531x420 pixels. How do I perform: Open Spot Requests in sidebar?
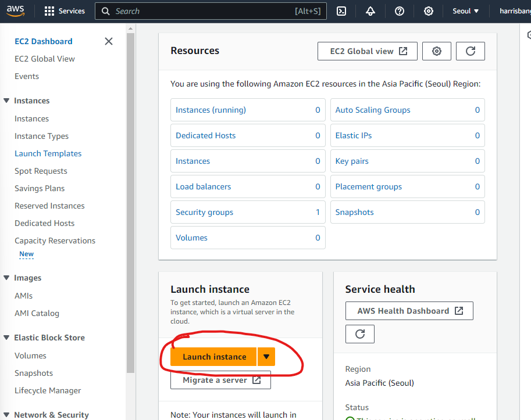pos(41,171)
